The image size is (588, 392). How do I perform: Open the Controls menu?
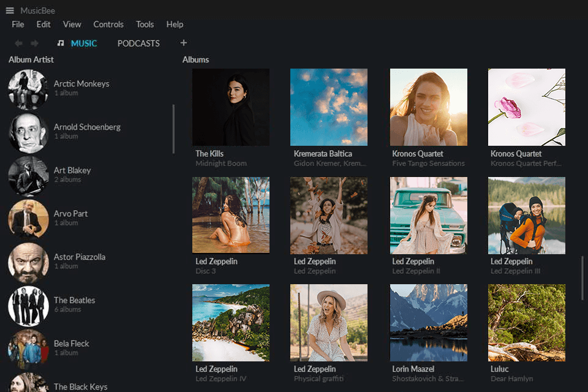(108, 24)
